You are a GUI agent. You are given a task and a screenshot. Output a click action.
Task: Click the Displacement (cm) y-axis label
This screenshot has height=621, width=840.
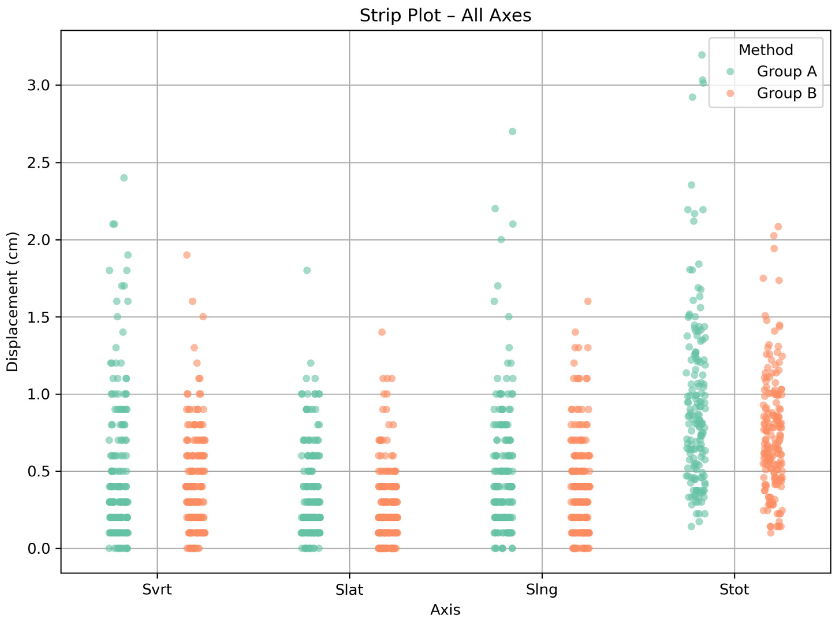[12, 302]
